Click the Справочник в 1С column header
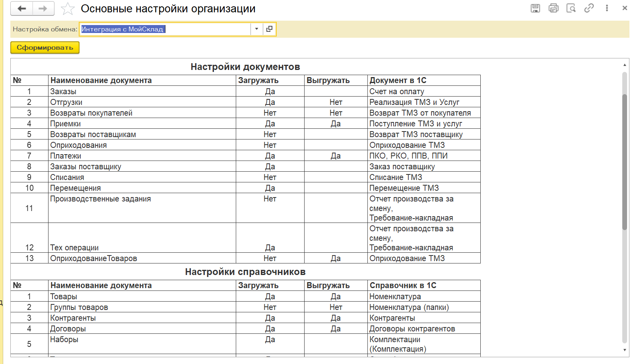 (424, 285)
